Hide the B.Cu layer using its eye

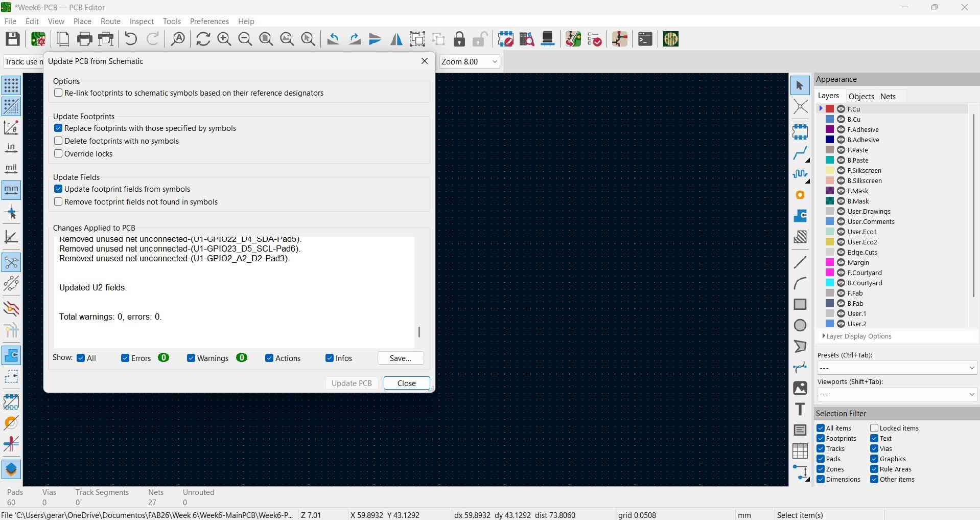pyautogui.click(x=841, y=119)
